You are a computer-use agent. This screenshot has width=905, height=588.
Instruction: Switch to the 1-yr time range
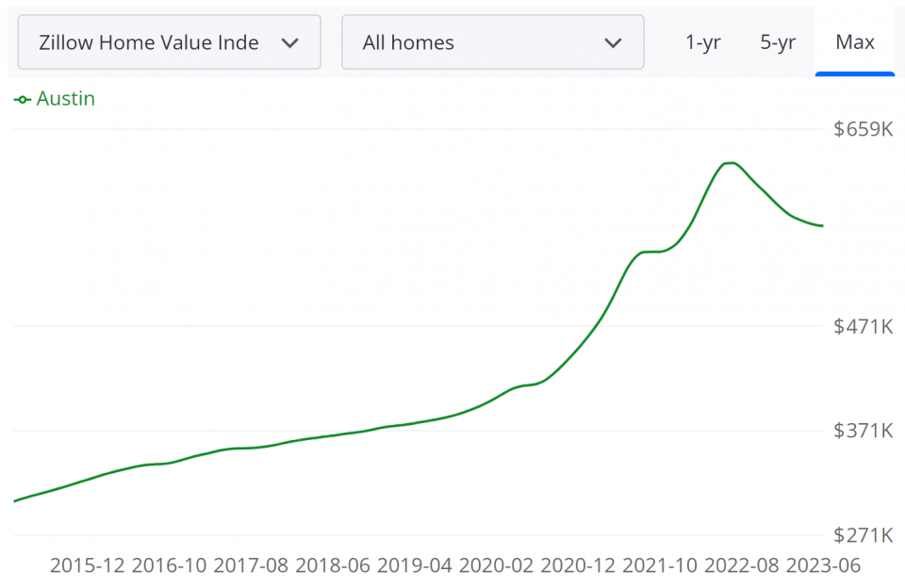pos(703,41)
